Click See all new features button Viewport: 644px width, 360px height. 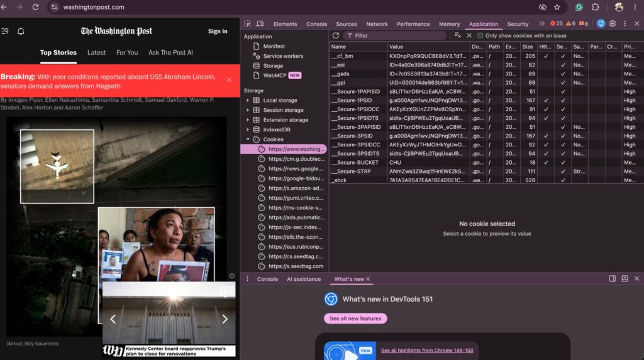[x=355, y=319]
